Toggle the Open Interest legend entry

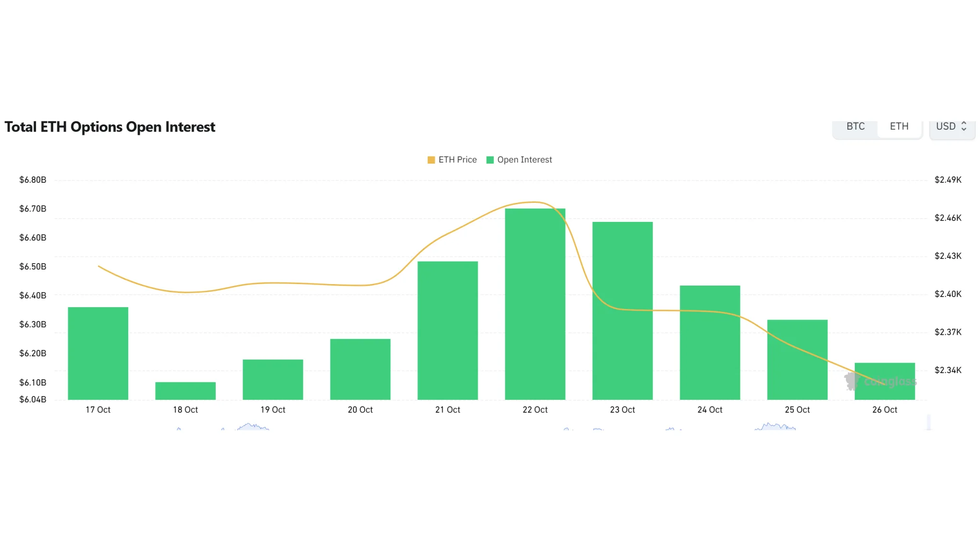coord(519,160)
